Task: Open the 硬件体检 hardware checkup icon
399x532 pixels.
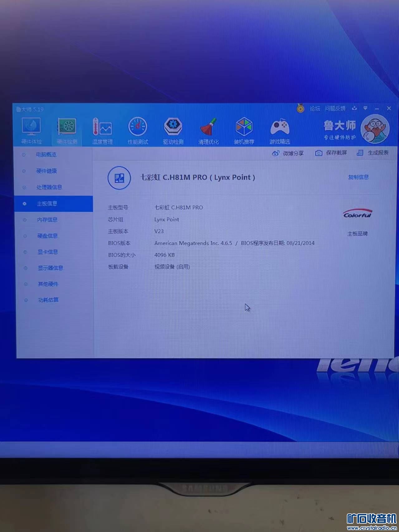Action: (x=31, y=131)
